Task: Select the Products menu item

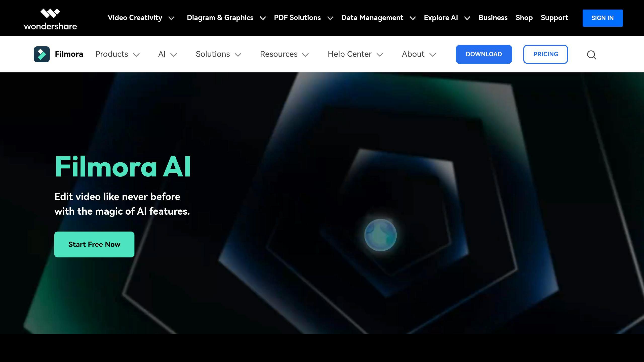Action: pyautogui.click(x=112, y=54)
